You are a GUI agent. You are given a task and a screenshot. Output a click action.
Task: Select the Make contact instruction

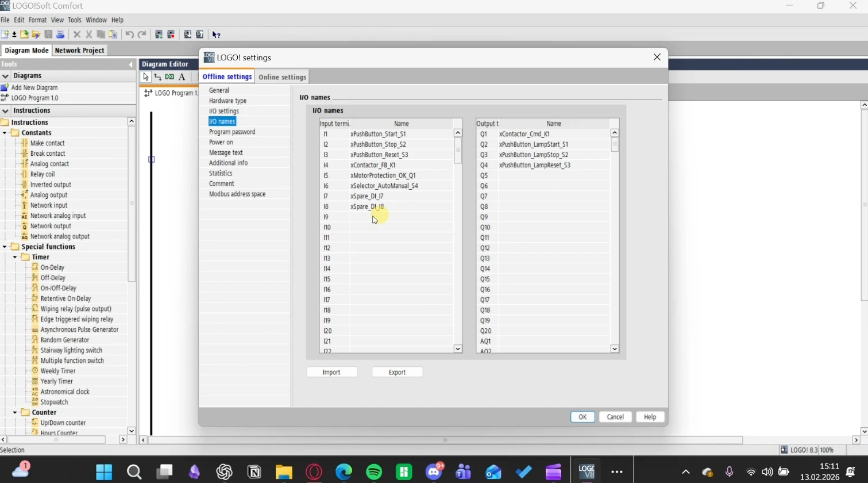coord(47,143)
